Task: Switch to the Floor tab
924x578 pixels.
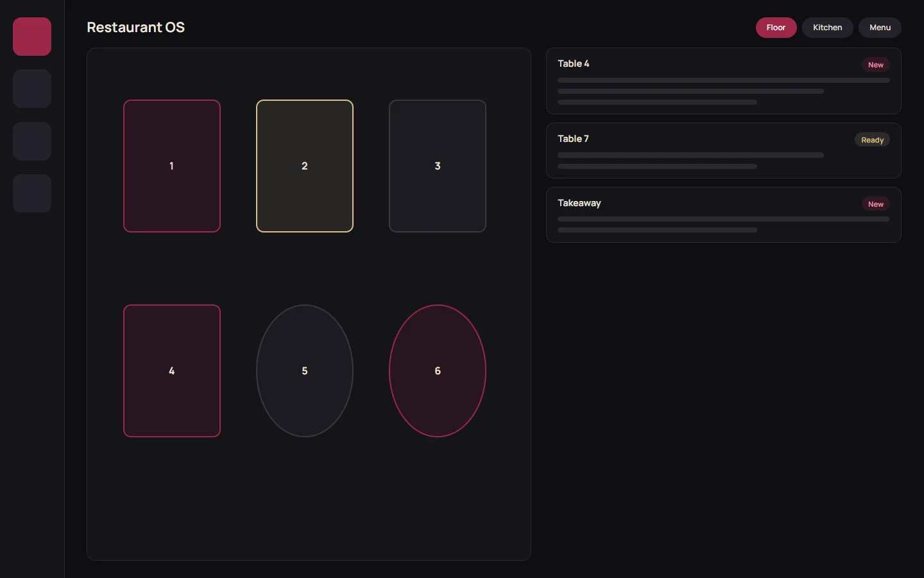Action: click(776, 28)
